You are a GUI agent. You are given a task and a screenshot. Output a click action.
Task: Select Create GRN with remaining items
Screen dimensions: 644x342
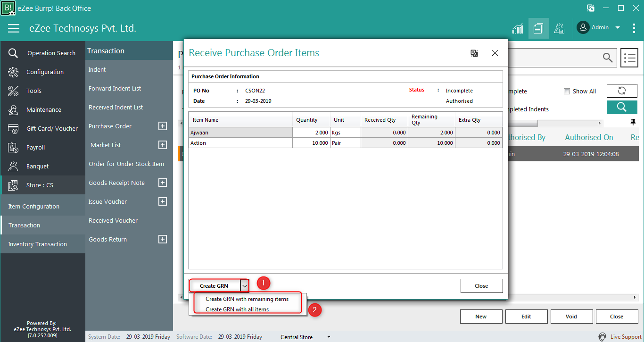(x=247, y=299)
